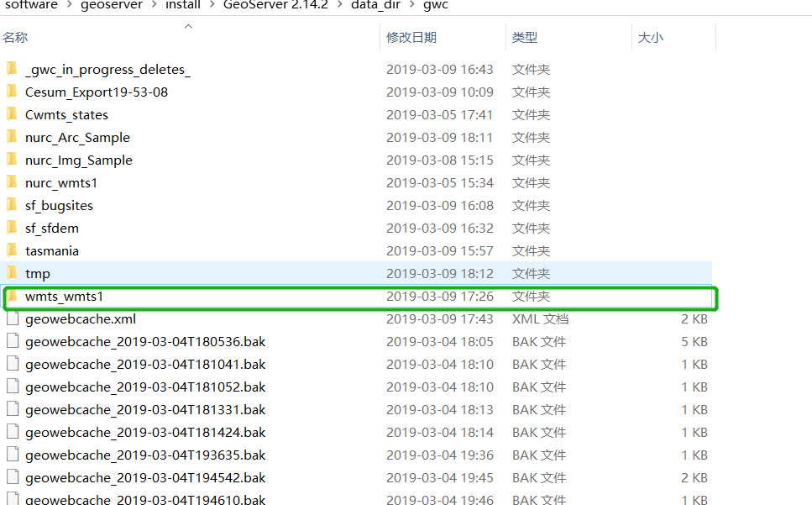
Task: Expand breadcrumb chevron after data_dir
Action: 412,5
